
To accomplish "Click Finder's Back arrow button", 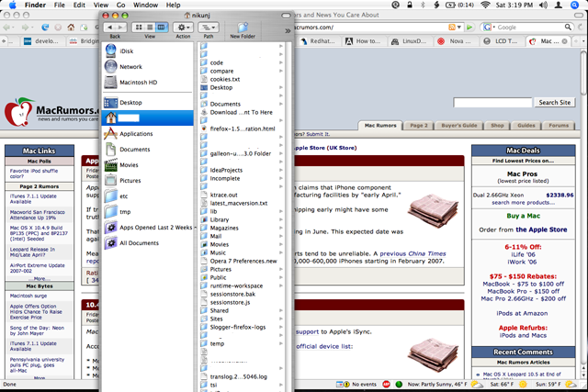I will click(110, 28).
